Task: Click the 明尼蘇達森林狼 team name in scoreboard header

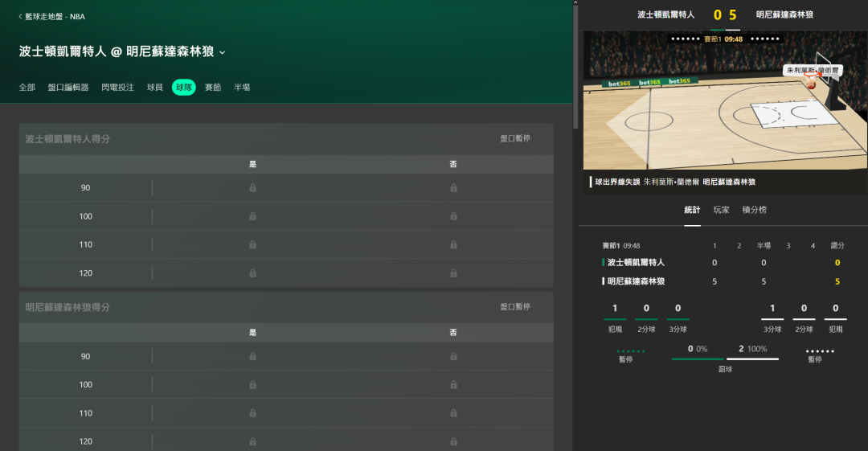Action: 784,14
